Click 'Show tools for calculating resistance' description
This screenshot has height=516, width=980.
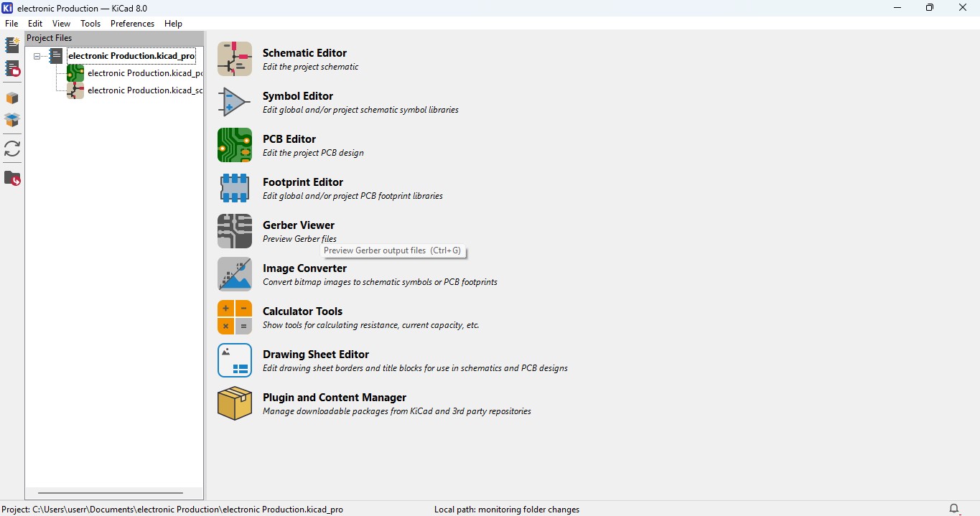(370, 325)
